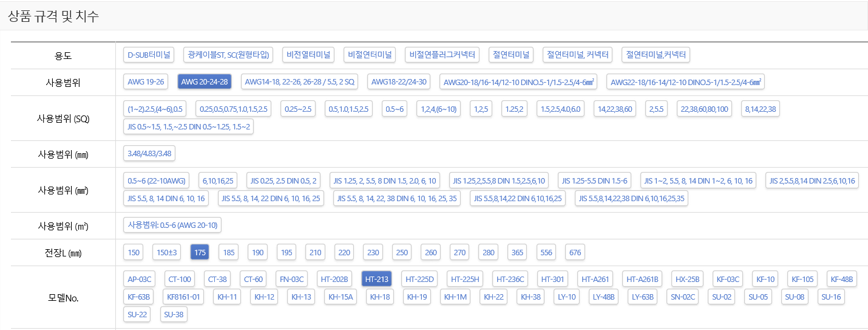The image size is (868, 330).
Task: Choose SQ range 0.5~6
Action: (395, 109)
